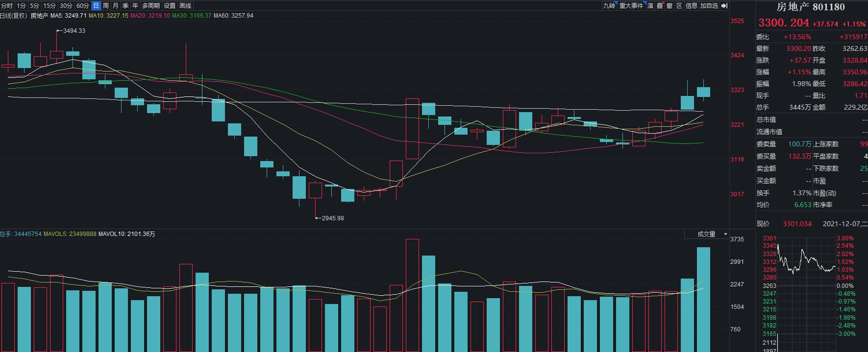Screen dimensions: 868x352
Task: Click the 演 replay tool button
Action: [650, 6]
